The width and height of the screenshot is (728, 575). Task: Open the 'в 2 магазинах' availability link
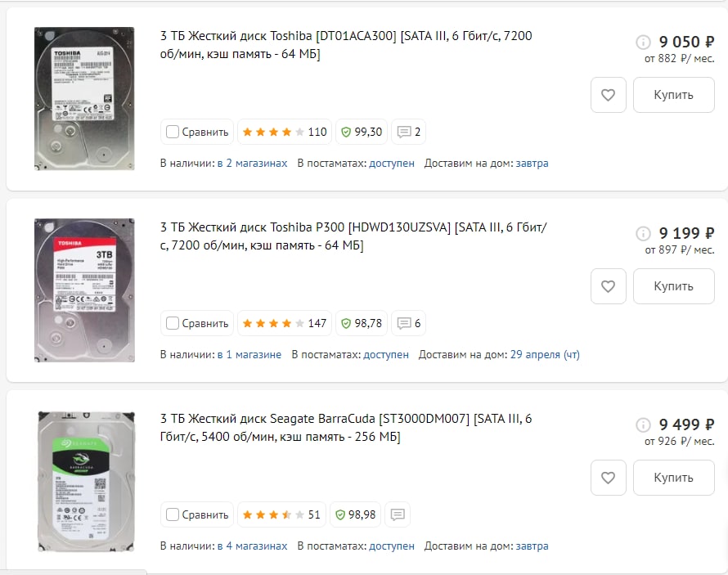[252, 164]
